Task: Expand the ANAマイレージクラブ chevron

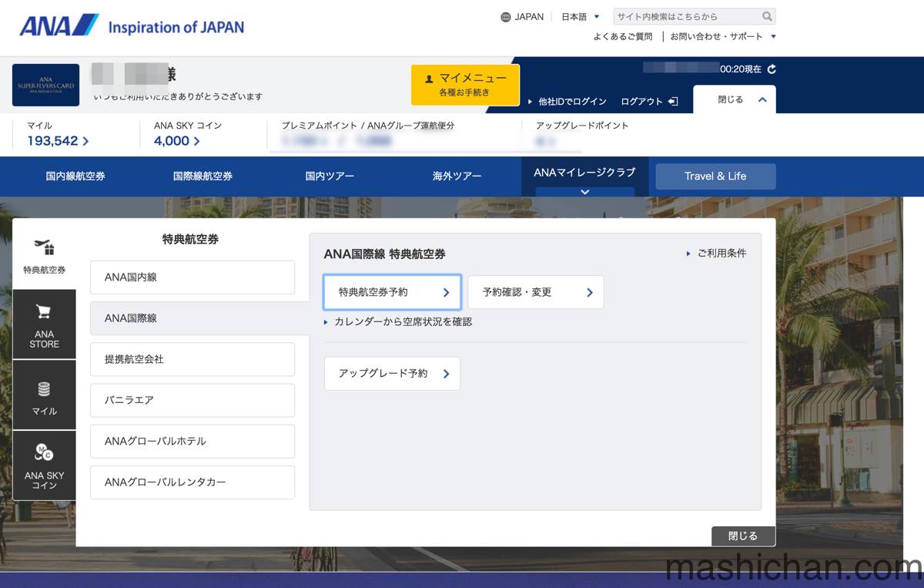Action: coord(585,192)
